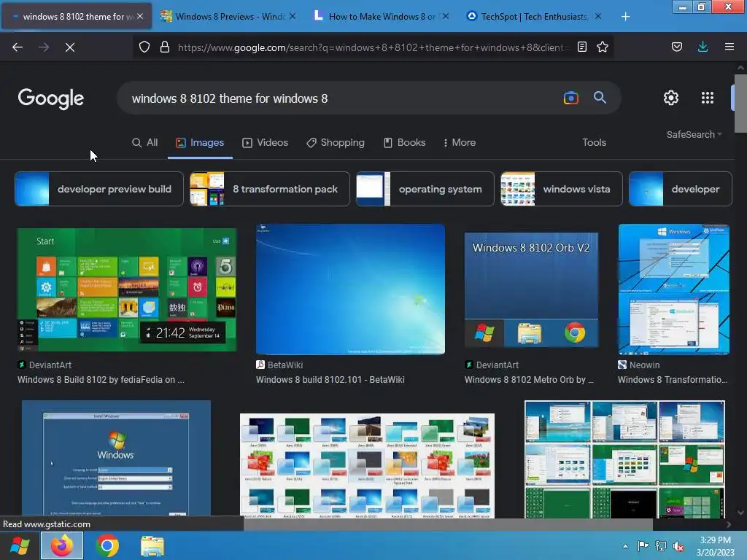Apply 'developer' filter chip
The height and width of the screenshot is (560, 747).
coord(681,189)
